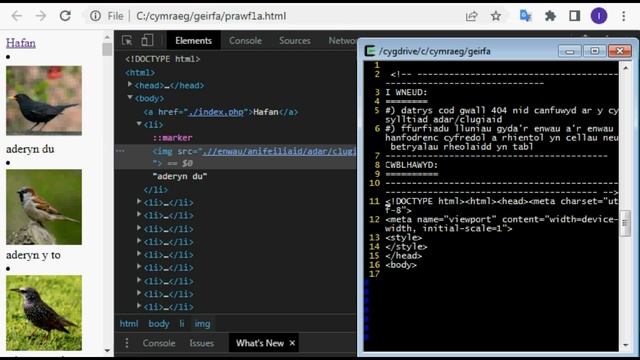Select the "aderyn du" text node
The image size is (640, 360).
(180, 176)
